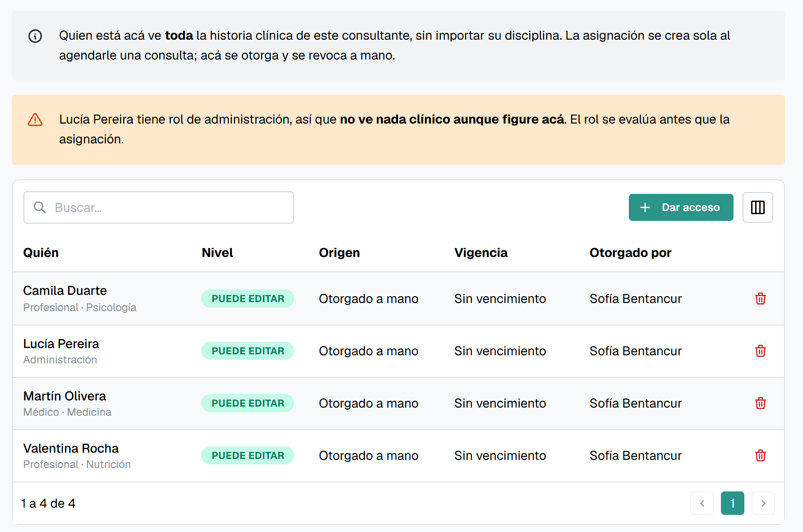
Task: Click the PUEDE EDITAR badge for Martín Olivera
Action: (248, 403)
